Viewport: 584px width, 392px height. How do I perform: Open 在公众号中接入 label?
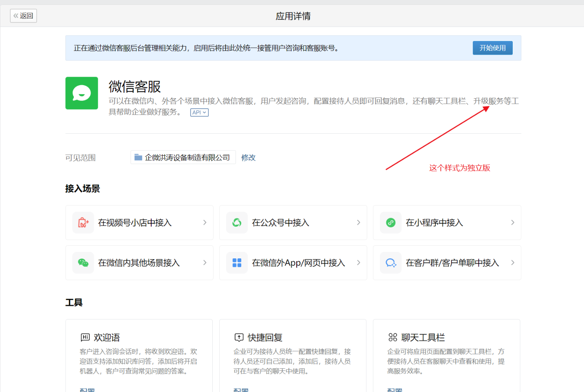tap(280, 222)
